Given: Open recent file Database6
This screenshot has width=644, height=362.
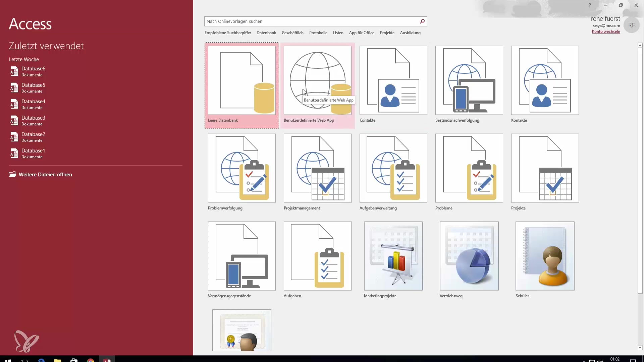Looking at the screenshot, I should [33, 69].
